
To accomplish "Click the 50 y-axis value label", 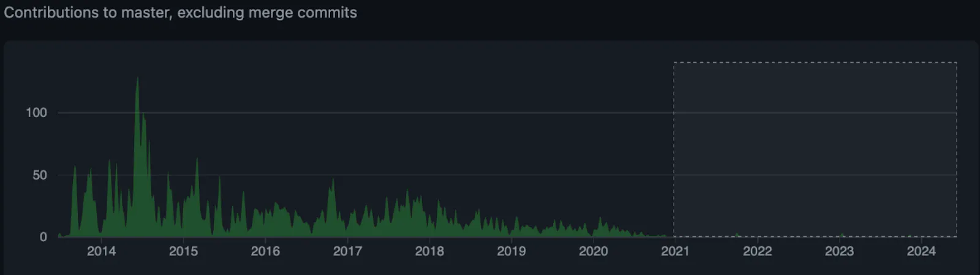I will pos(40,175).
